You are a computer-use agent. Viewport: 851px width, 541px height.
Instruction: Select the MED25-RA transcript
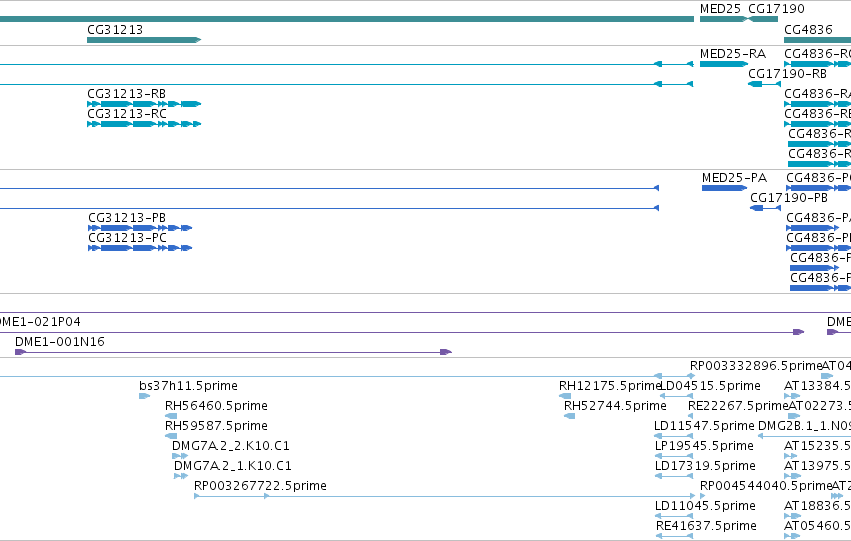[733, 54]
